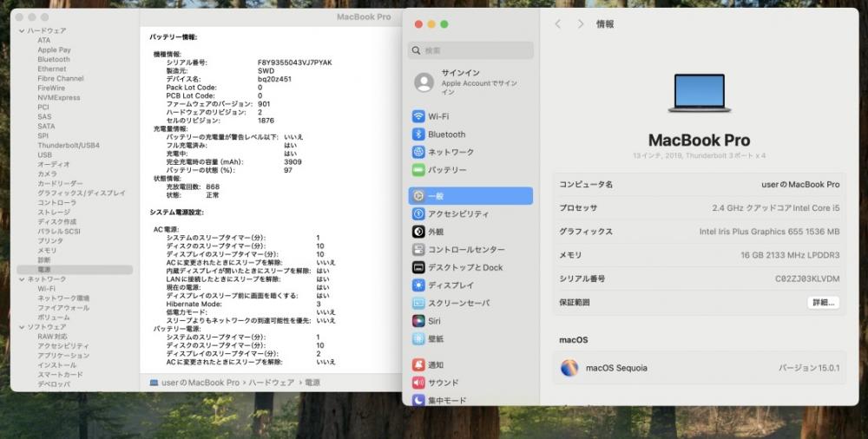Click ハードウェア in the System Information path bar

[271, 383]
